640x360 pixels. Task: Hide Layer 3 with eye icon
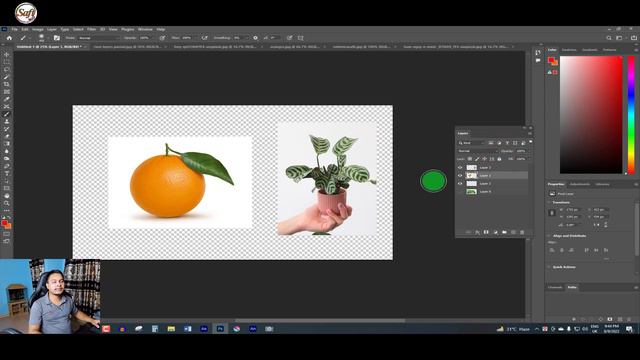point(460,168)
